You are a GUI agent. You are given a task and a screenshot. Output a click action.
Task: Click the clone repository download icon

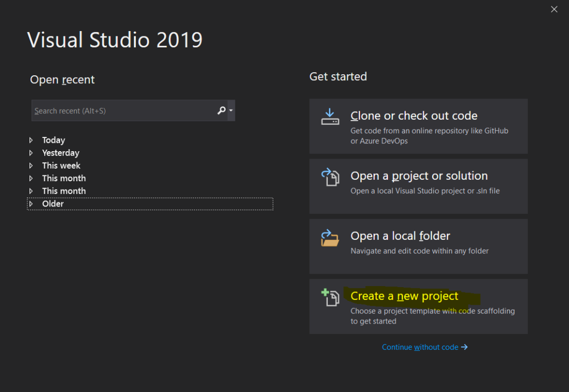tap(330, 117)
